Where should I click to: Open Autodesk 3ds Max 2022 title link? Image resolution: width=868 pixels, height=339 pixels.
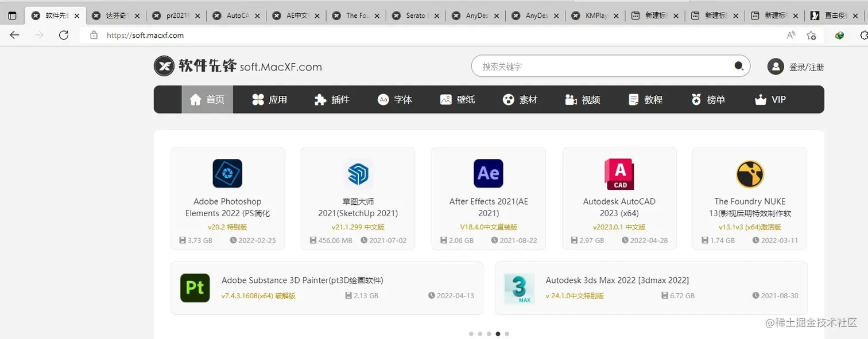pos(617,280)
